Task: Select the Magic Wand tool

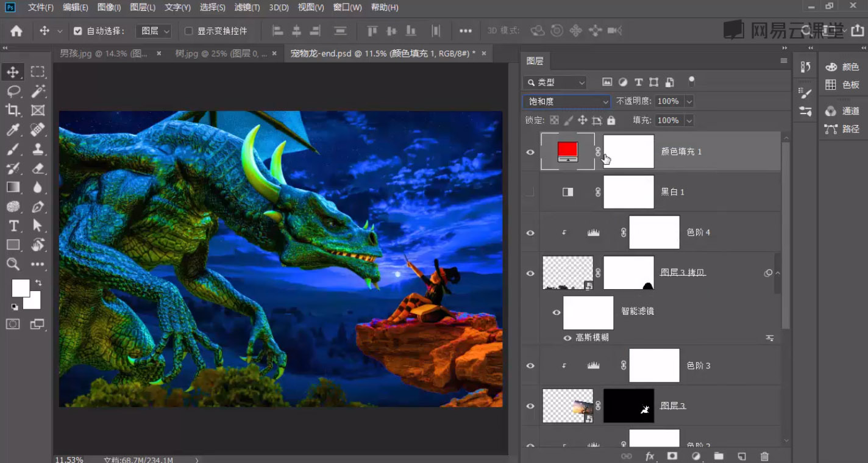Action: point(38,91)
